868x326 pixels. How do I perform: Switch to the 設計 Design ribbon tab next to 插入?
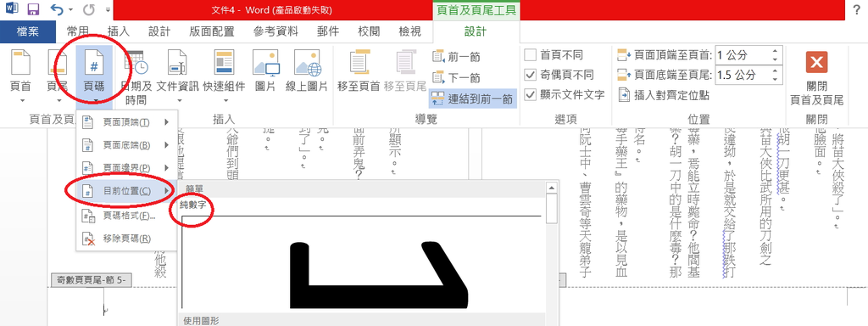(159, 31)
